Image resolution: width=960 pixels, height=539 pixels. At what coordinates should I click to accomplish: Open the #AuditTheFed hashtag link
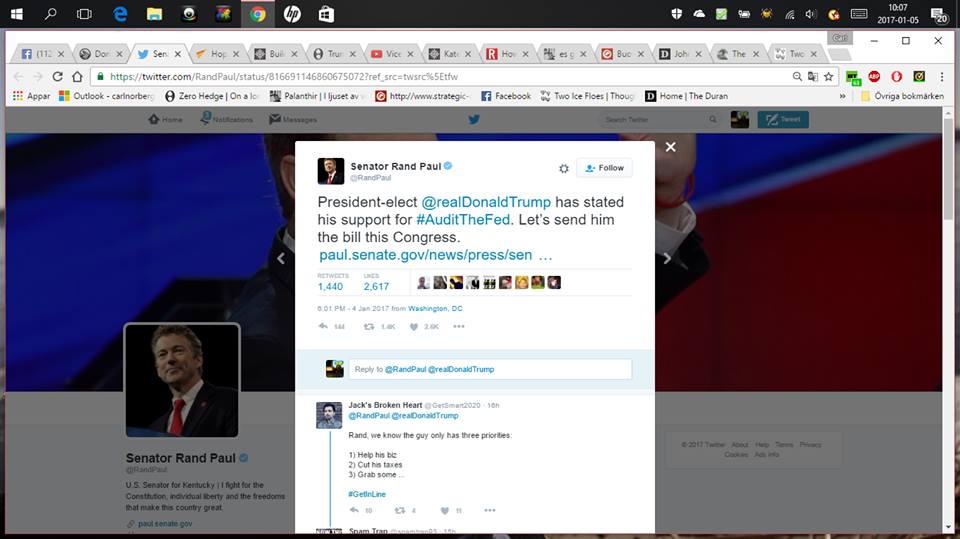(465, 219)
